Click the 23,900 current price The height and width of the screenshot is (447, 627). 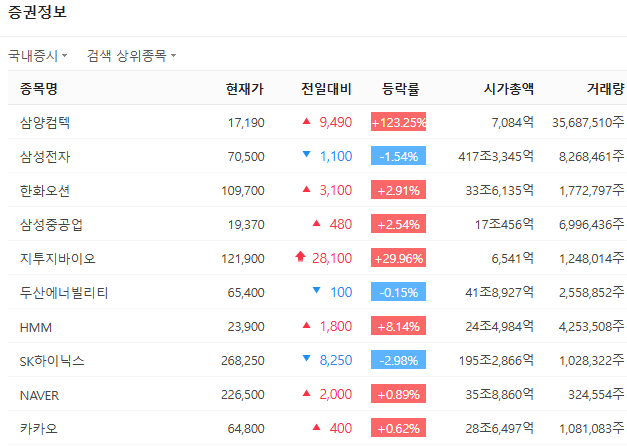click(x=246, y=326)
